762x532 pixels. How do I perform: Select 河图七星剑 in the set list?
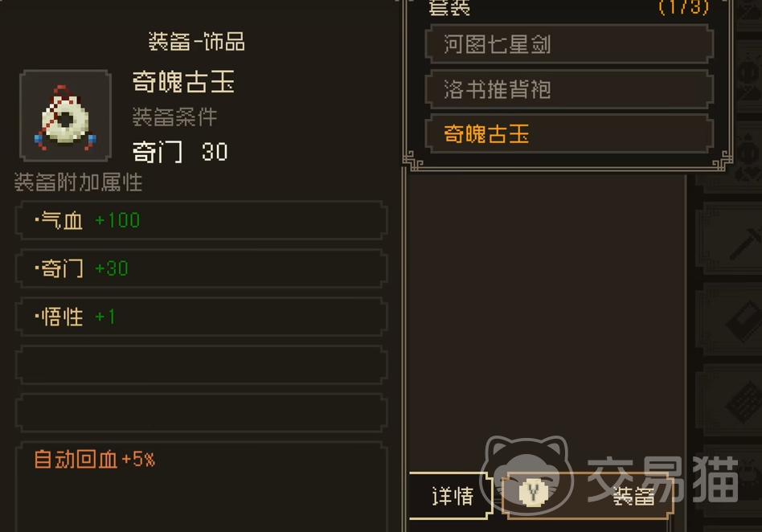tap(569, 44)
